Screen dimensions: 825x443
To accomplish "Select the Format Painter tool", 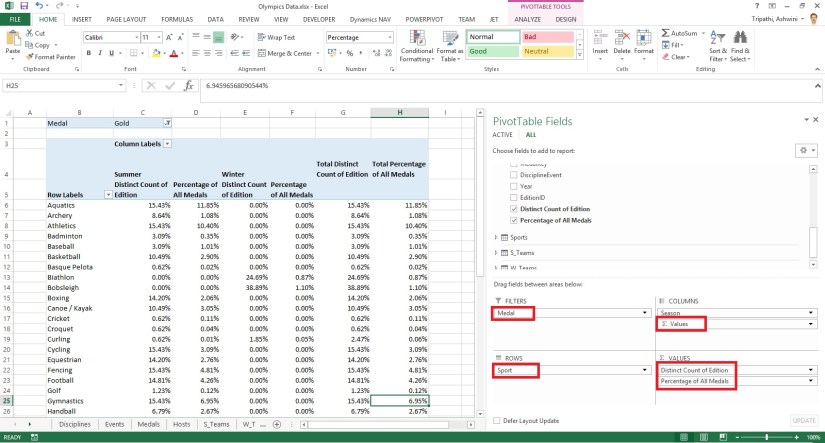I will point(51,57).
